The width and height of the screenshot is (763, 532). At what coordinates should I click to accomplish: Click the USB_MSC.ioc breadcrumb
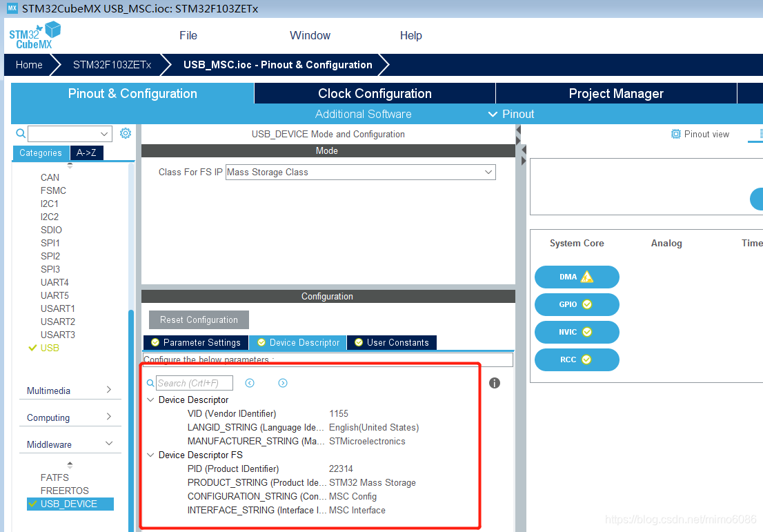pyautogui.click(x=278, y=65)
